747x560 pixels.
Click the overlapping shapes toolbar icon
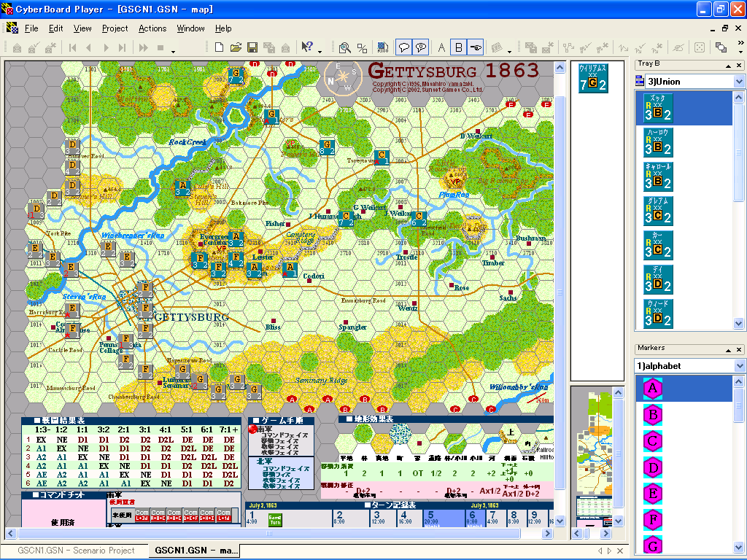721,47
